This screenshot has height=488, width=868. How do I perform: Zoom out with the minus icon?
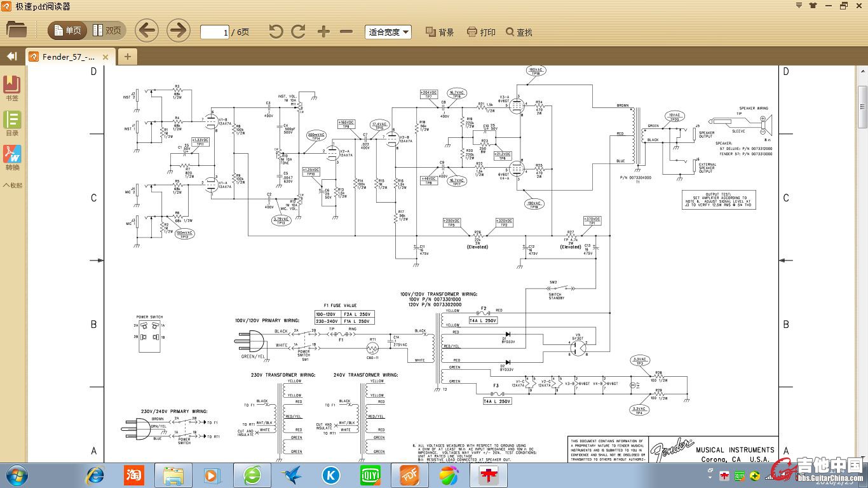coord(346,31)
